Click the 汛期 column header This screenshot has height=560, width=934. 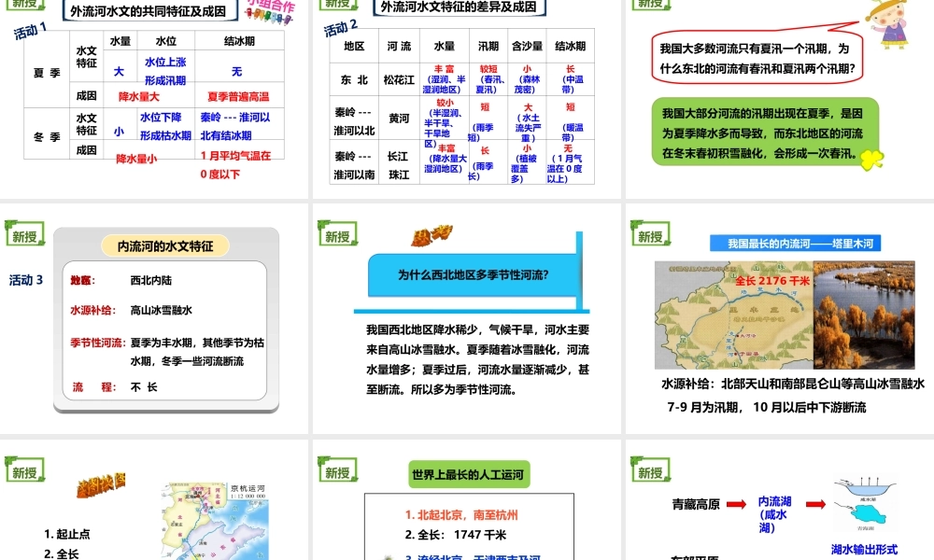488,46
